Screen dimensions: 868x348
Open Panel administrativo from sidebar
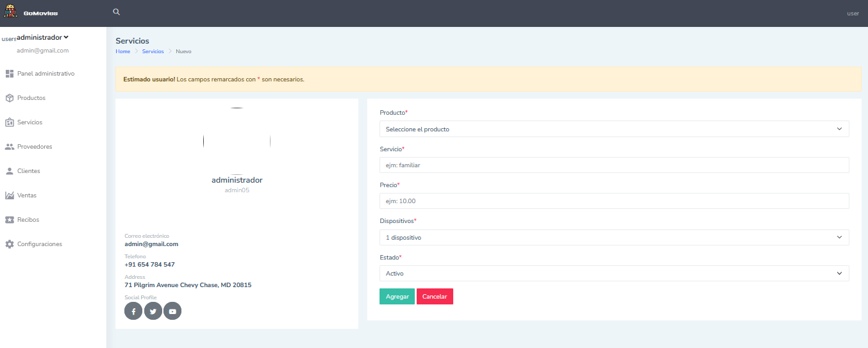(x=46, y=74)
